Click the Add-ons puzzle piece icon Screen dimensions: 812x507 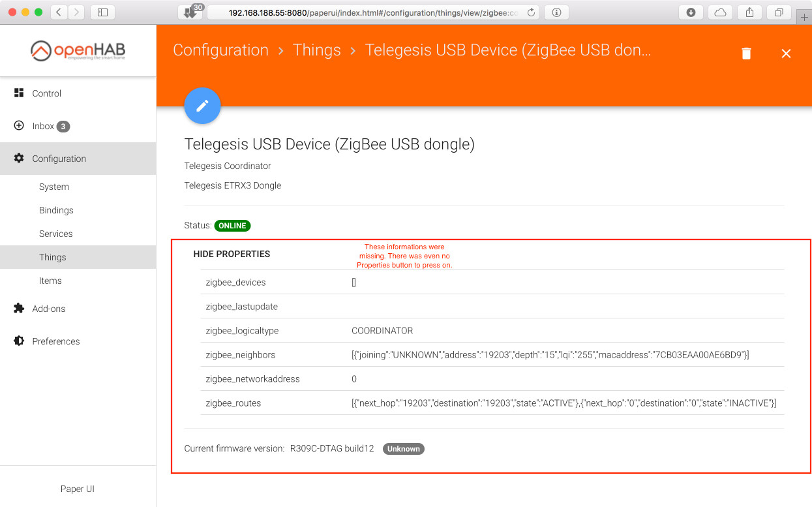pos(19,308)
